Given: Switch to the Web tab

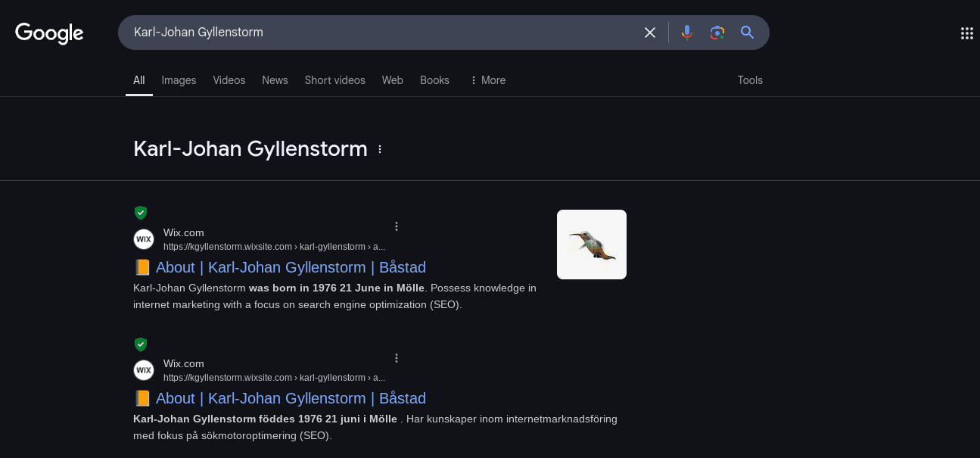Looking at the screenshot, I should click(x=392, y=80).
